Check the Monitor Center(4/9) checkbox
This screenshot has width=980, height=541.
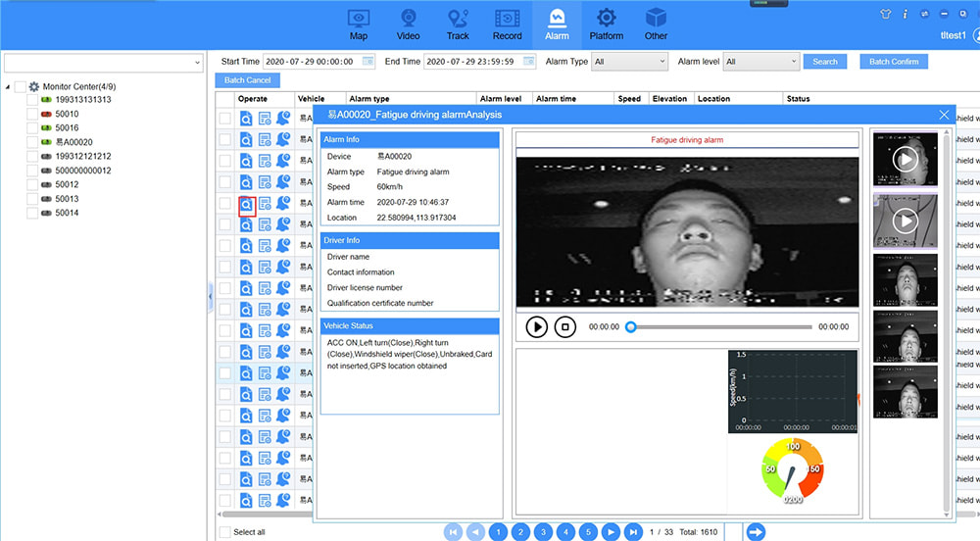point(20,86)
